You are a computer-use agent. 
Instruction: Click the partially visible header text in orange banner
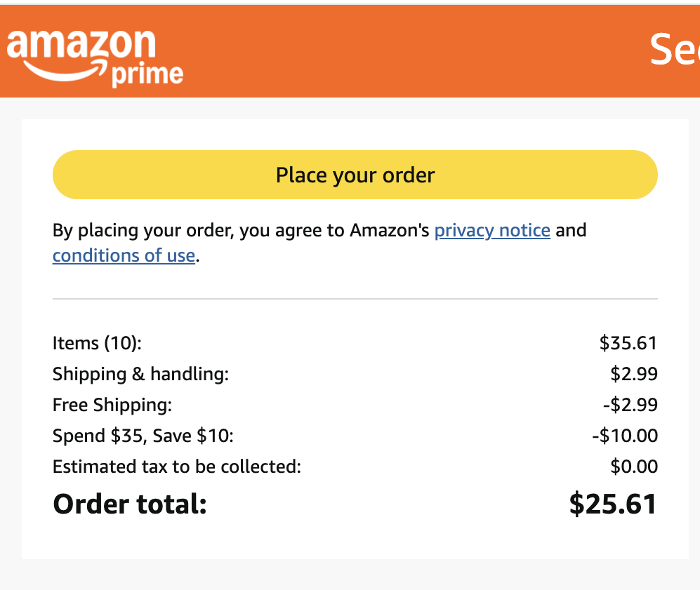pyautogui.click(x=674, y=49)
